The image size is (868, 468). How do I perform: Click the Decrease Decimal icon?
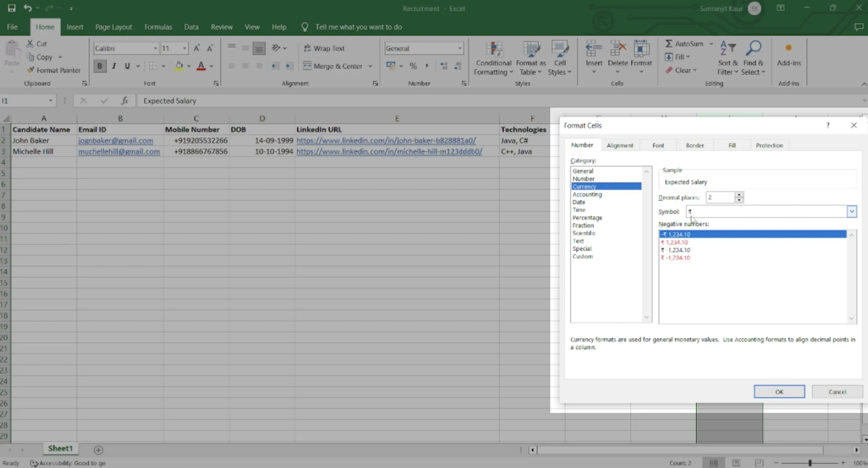[458, 66]
